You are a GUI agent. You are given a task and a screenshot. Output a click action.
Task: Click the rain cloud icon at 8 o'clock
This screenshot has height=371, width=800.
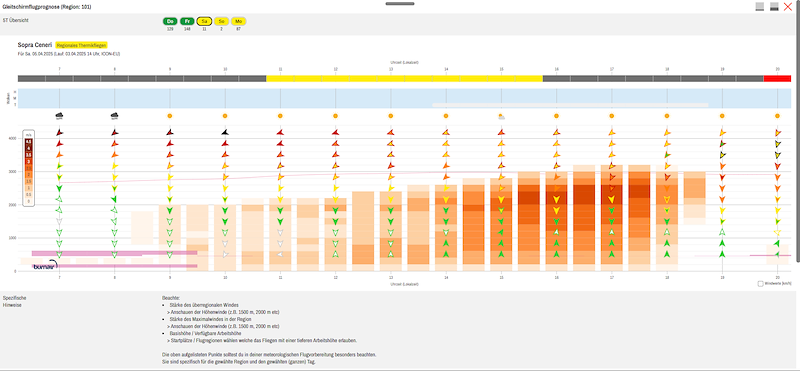coord(114,116)
